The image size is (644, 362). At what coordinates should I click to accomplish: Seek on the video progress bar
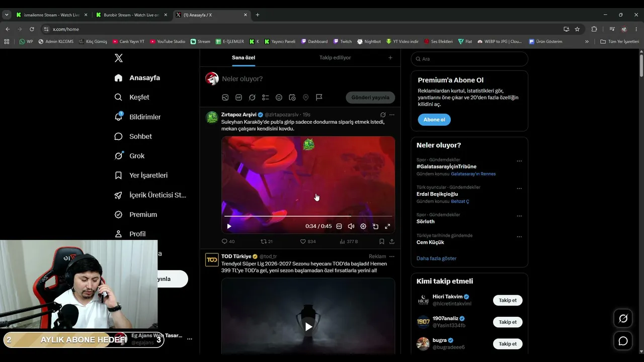click(x=308, y=216)
